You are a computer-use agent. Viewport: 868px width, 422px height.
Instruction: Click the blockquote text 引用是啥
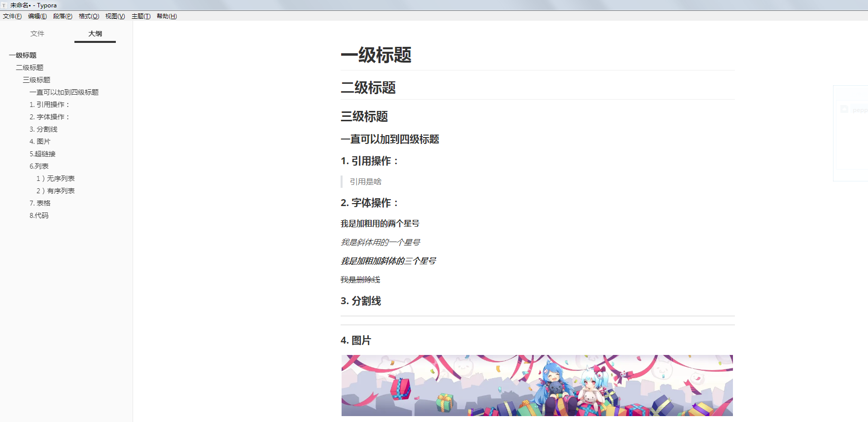(366, 182)
